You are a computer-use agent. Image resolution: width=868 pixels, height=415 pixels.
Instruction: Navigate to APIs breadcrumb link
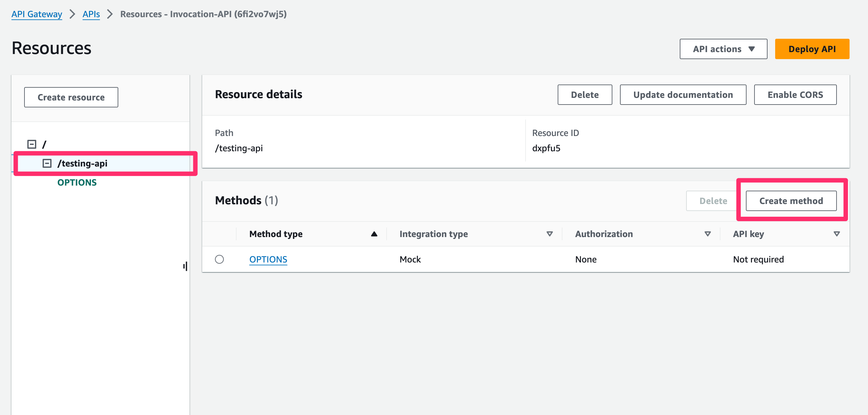(x=91, y=14)
